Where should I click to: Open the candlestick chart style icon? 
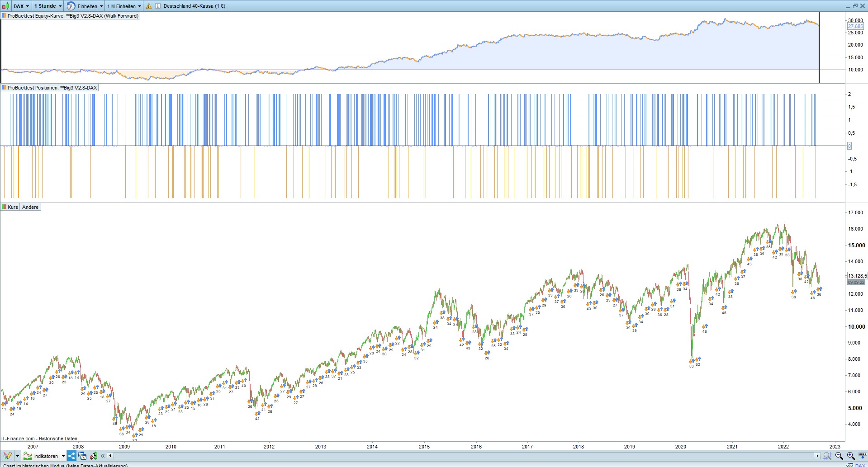pyautogui.click(x=5, y=6)
